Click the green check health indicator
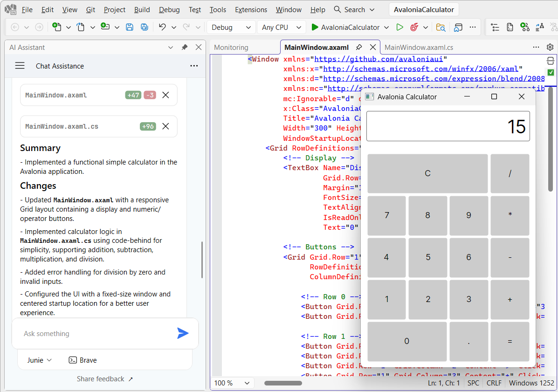Viewport: 558px width, 392px height. pyautogui.click(x=551, y=72)
